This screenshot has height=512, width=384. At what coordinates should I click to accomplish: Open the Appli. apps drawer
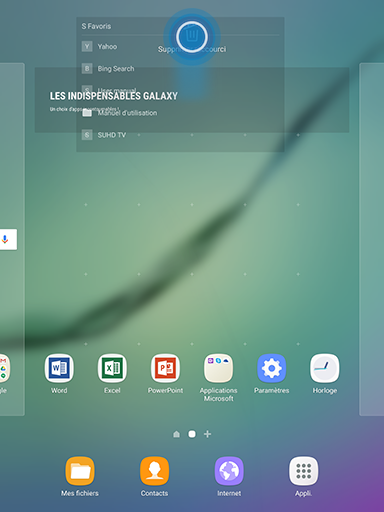303,471
